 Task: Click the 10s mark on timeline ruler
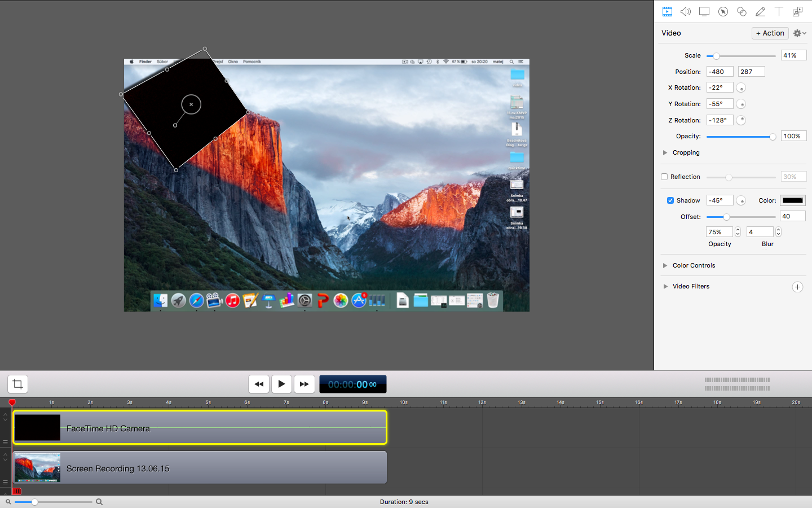point(404,402)
